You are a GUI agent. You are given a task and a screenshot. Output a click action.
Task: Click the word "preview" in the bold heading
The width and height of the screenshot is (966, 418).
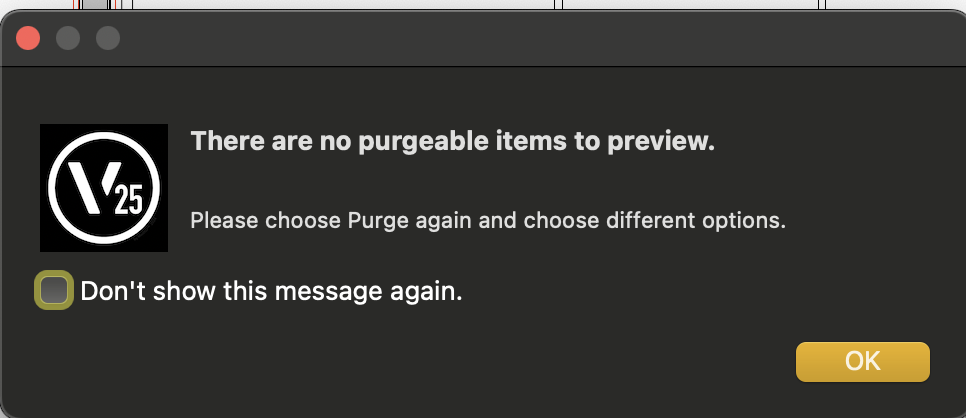pyautogui.click(x=668, y=142)
